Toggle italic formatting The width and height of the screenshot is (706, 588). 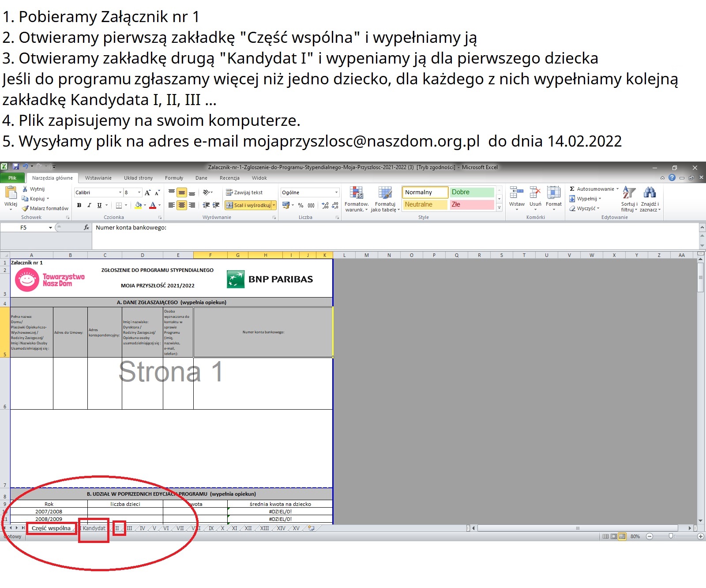tap(89, 205)
